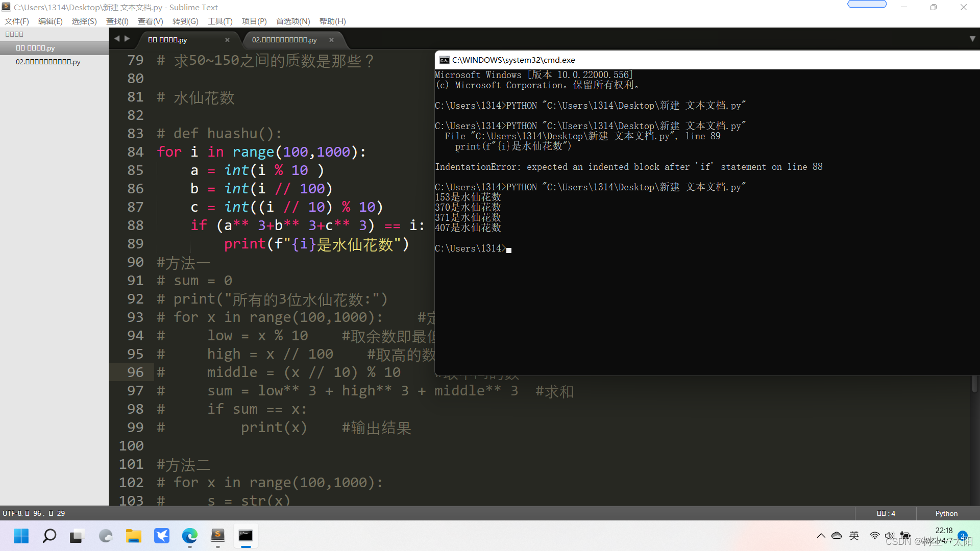Viewport: 980px width, 551px height.
Task: Click the Windows Start button
Action: pos(21,536)
